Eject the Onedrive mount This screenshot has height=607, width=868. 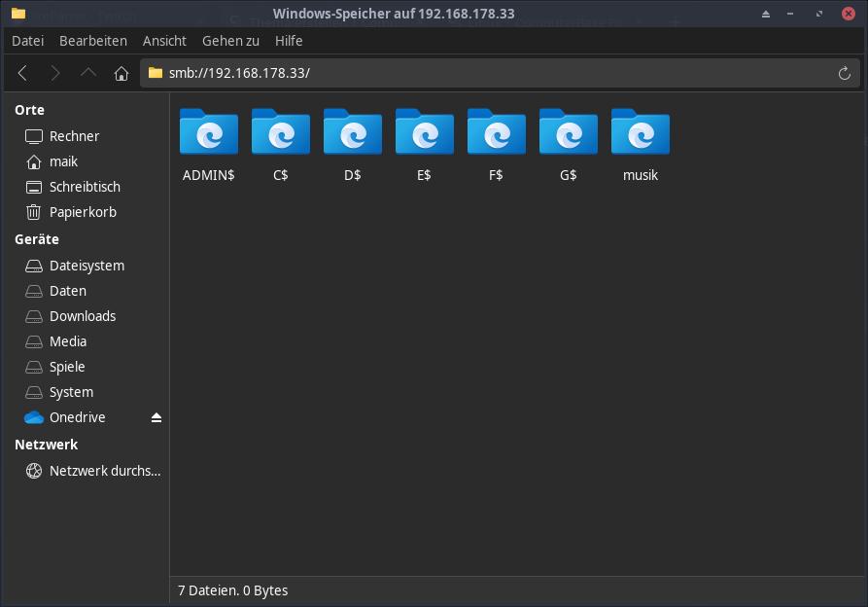coord(156,417)
